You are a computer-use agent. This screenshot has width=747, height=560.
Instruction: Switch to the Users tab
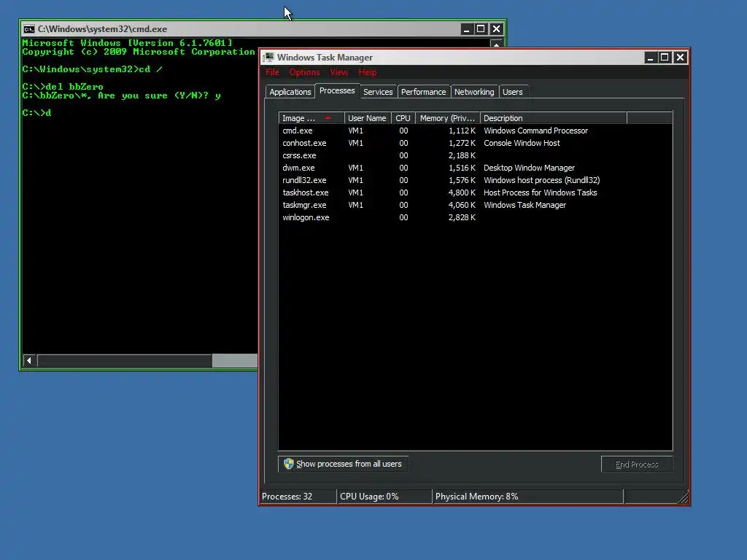coord(513,92)
